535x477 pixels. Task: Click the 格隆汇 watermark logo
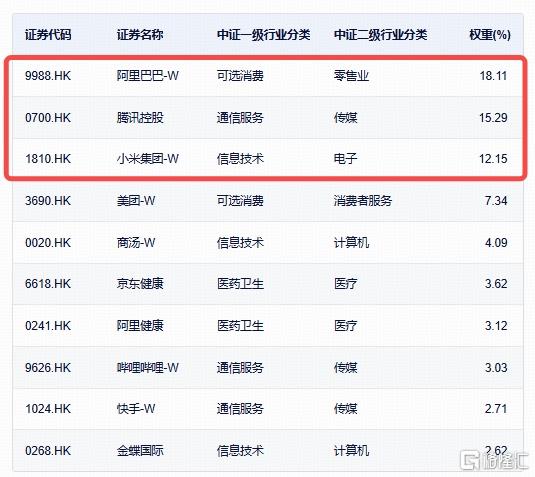[494, 460]
